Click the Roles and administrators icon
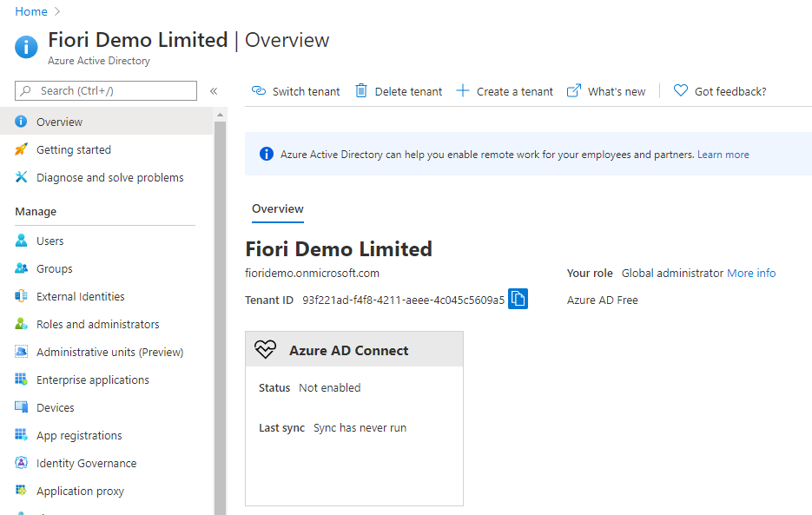 (x=21, y=324)
